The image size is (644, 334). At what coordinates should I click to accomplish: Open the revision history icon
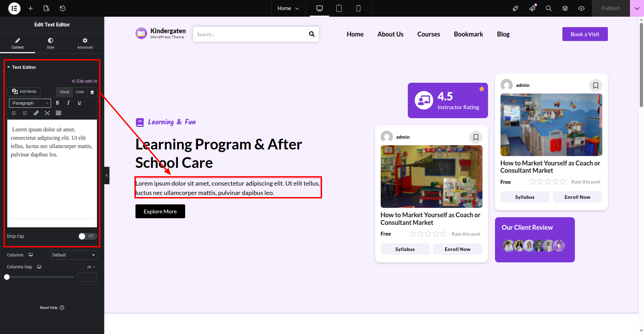click(63, 8)
